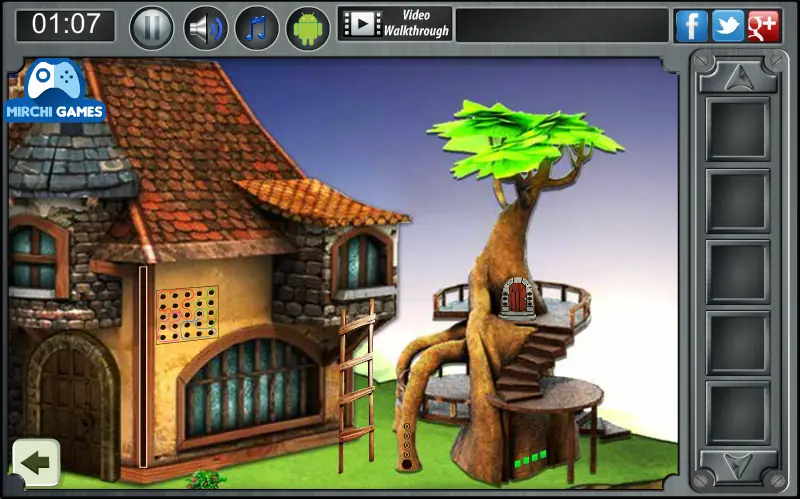The height and width of the screenshot is (499, 800).
Task: Open the Video Walkthrough
Action: (395, 23)
